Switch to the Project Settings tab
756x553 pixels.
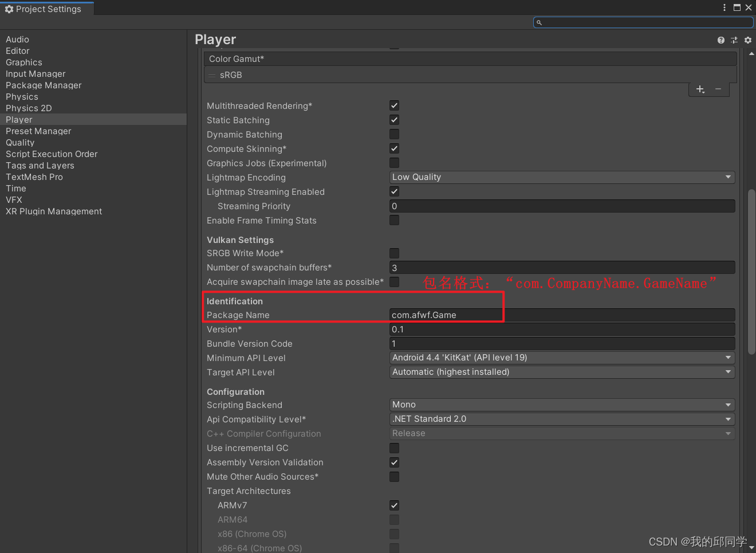(47, 9)
